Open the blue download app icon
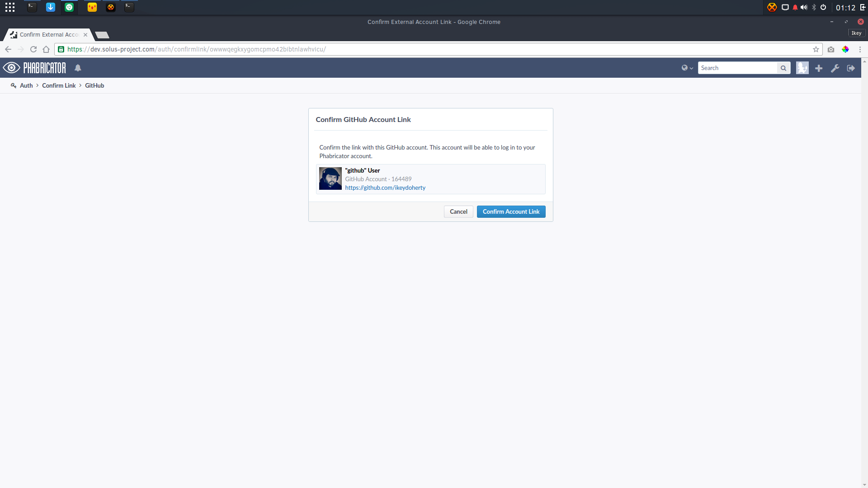 pyautogui.click(x=51, y=7)
